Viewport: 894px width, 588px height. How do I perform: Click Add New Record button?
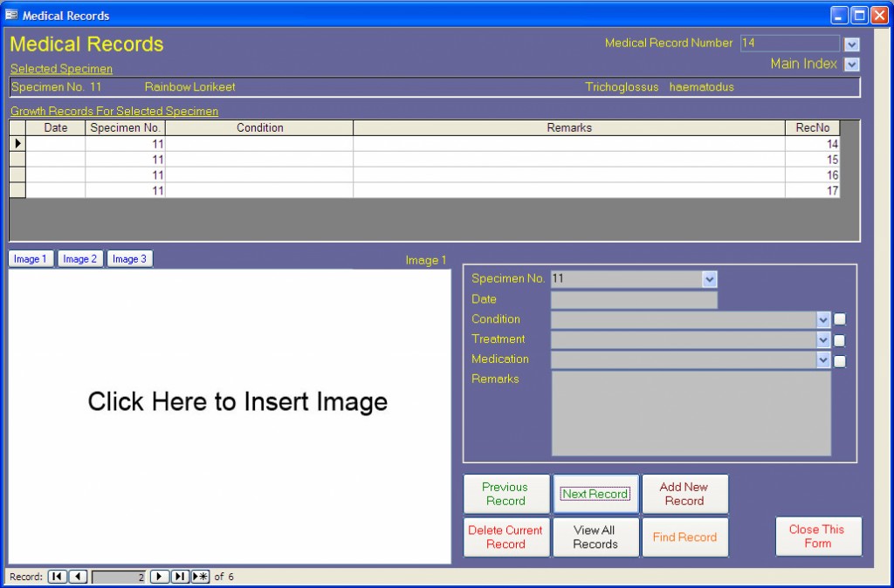(684, 494)
